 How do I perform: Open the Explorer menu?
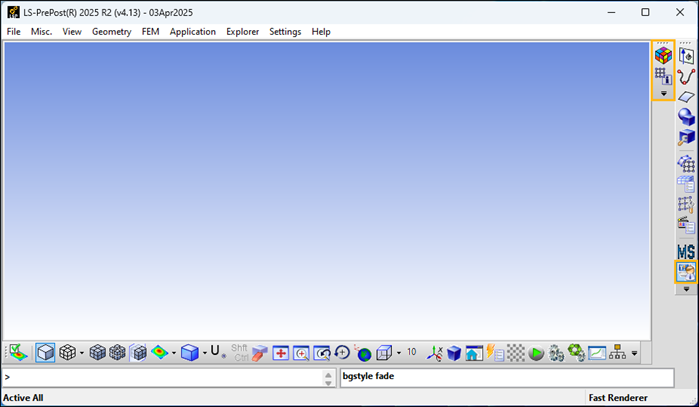tap(243, 32)
